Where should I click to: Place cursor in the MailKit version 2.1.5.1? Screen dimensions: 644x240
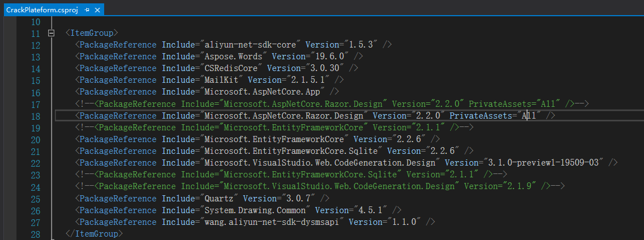310,80
